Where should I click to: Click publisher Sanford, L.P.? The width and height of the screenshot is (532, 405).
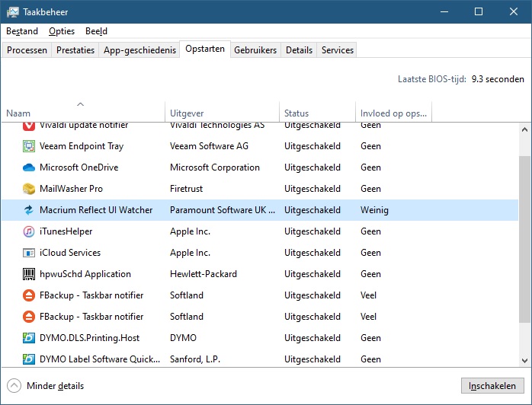(195, 359)
